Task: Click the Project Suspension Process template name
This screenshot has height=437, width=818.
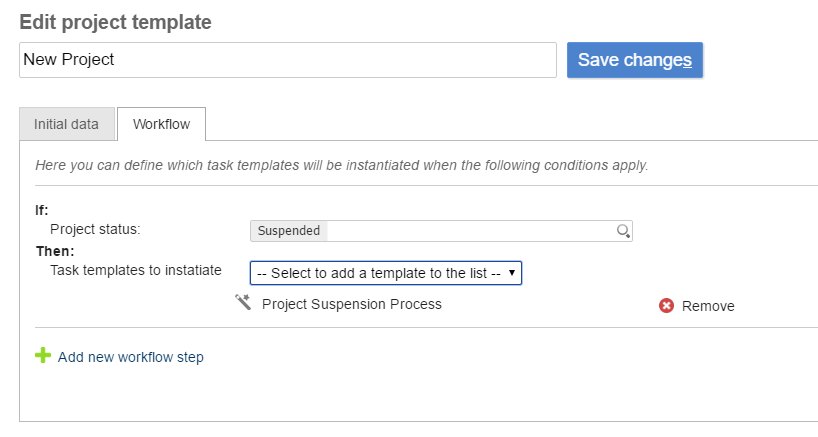Action: pos(351,304)
